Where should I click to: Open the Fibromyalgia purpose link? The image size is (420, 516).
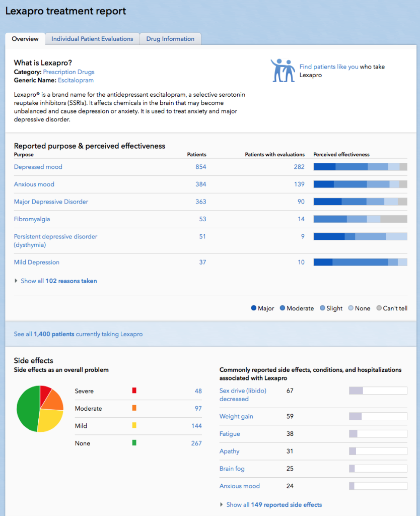[x=32, y=219]
